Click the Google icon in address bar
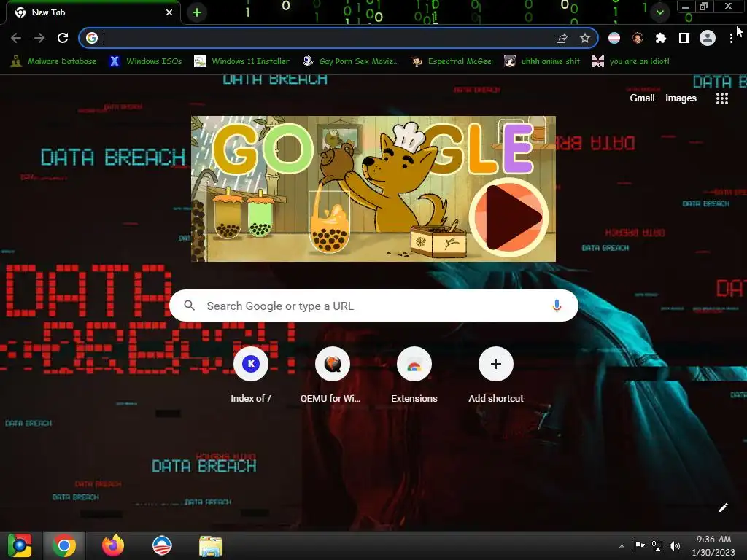747x560 pixels. pos(92,38)
